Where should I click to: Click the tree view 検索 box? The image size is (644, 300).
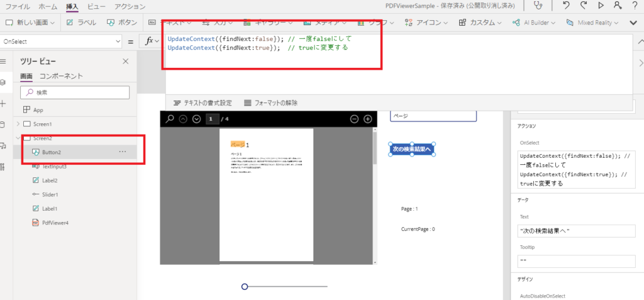click(75, 92)
